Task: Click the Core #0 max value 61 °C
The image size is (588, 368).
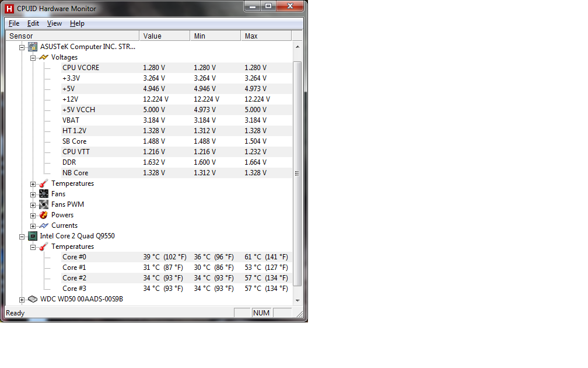Action: click(x=266, y=257)
